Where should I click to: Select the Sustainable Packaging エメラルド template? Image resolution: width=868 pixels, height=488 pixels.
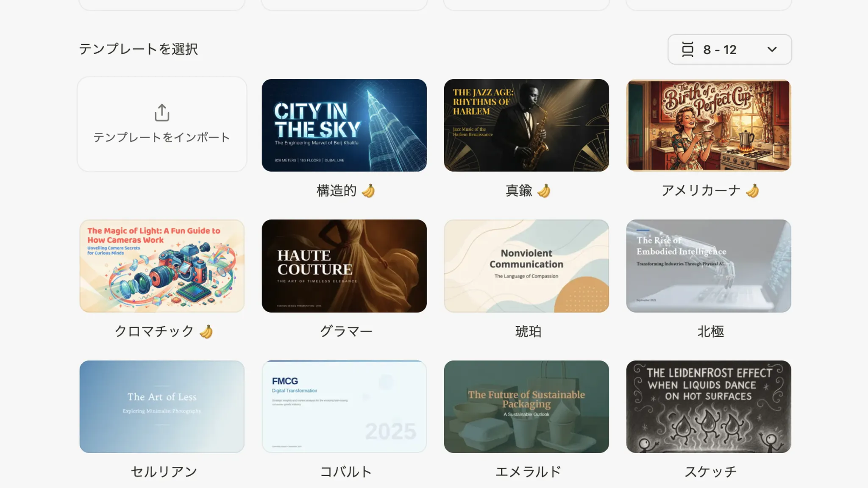tap(526, 407)
